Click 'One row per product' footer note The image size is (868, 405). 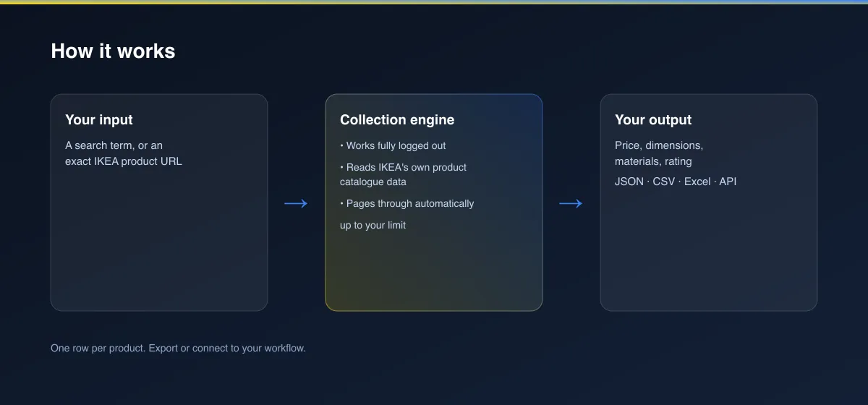tap(179, 348)
